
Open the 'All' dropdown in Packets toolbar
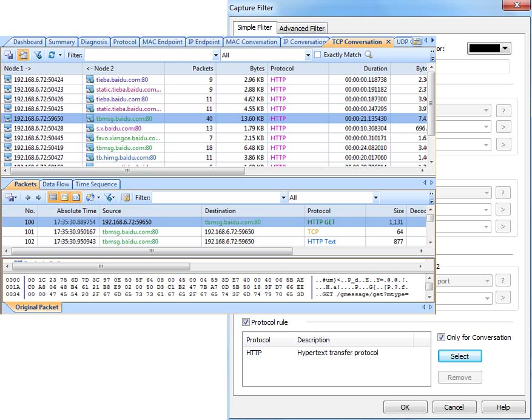(375, 198)
